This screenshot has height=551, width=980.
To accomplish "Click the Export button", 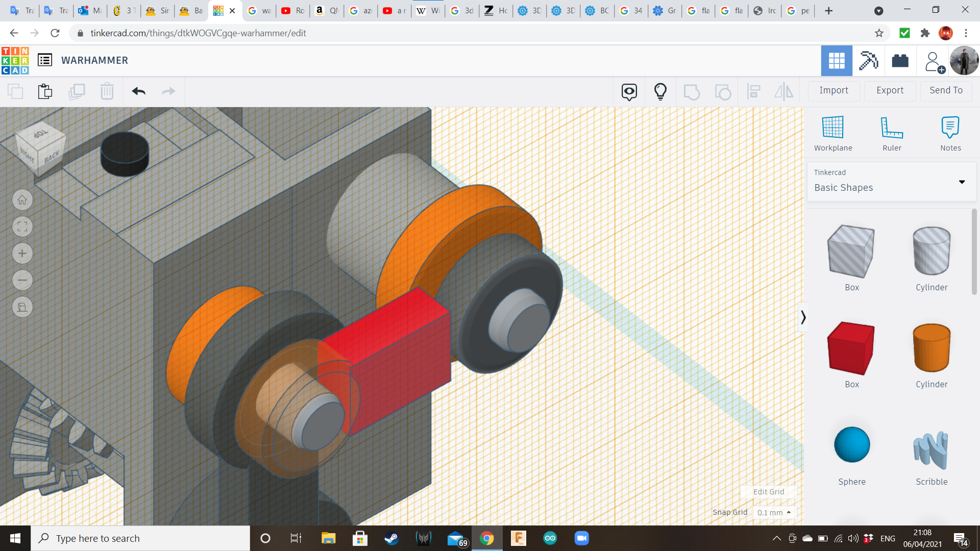I will click(x=890, y=90).
